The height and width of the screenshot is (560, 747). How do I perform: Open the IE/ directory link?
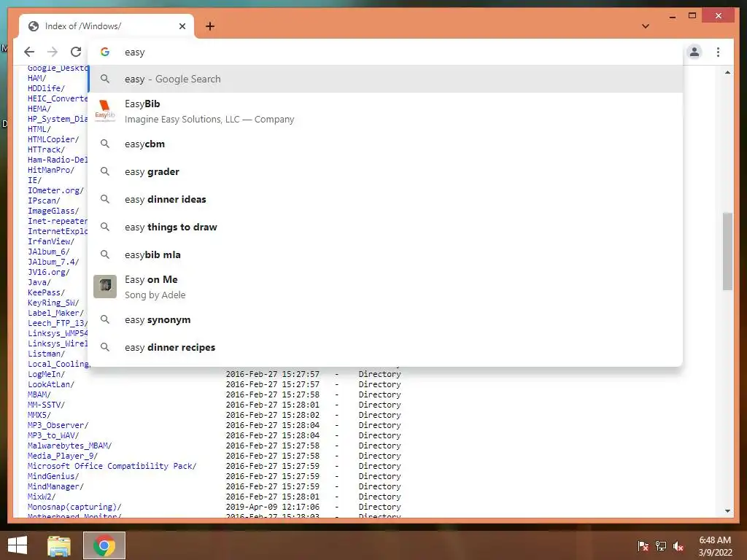[x=34, y=181]
